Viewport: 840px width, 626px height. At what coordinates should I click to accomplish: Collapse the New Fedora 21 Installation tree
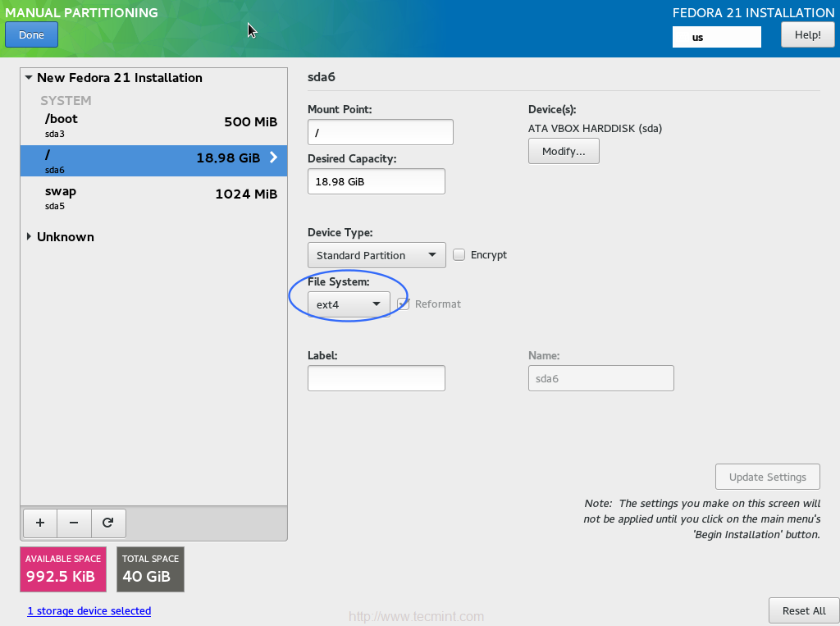pos(29,78)
